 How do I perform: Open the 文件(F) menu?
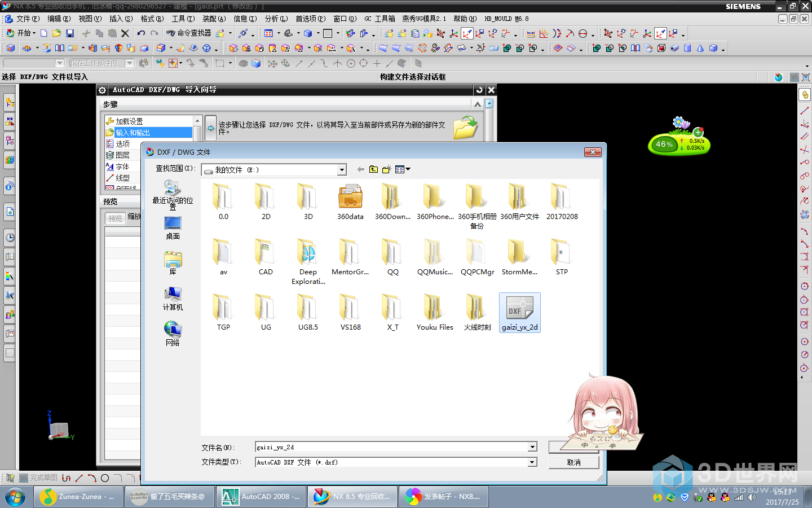pyautogui.click(x=28, y=19)
